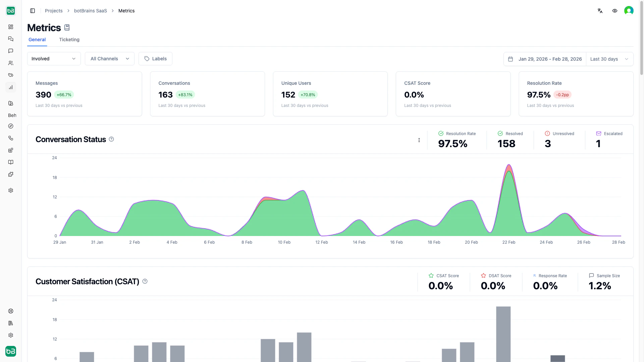Open the users icon in the sidebar
This screenshot has height=362, width=644.
tap(11, 63)
